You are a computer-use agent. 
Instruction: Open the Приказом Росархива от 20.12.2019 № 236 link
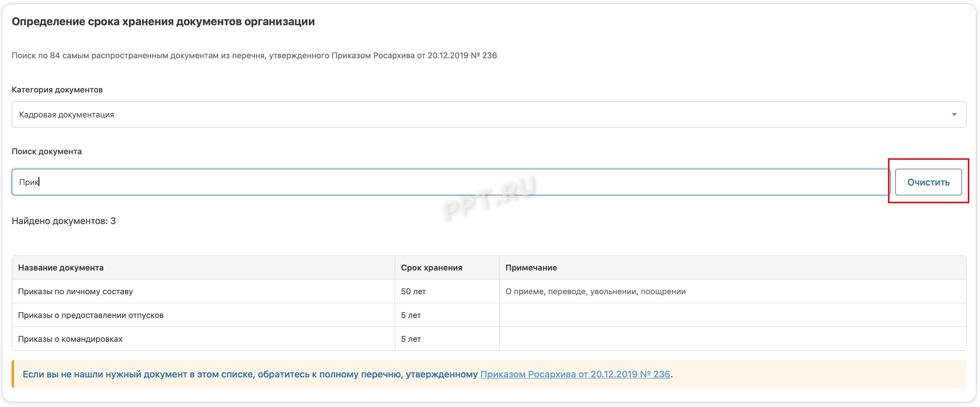575,374
